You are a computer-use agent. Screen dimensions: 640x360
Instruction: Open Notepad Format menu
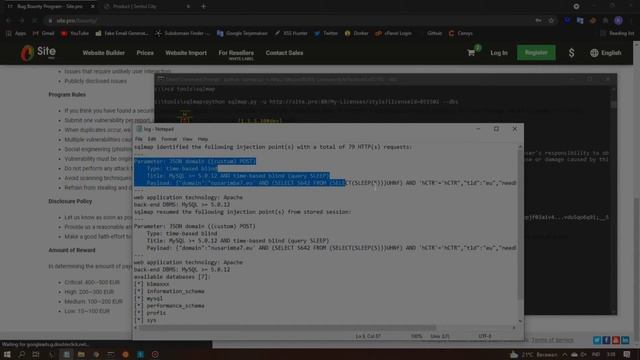point(169,139)
